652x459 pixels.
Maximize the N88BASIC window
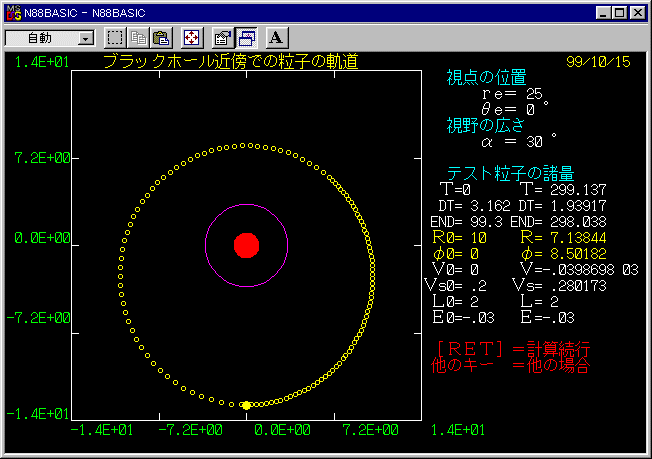pos(619,12)
